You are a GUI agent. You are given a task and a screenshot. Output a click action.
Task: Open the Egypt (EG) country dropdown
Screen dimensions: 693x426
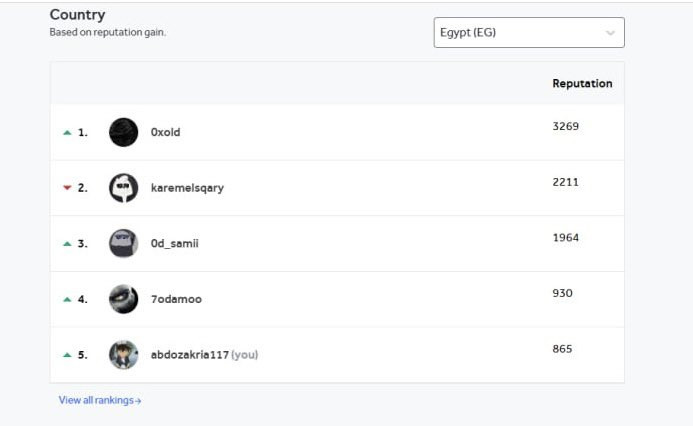529,32
